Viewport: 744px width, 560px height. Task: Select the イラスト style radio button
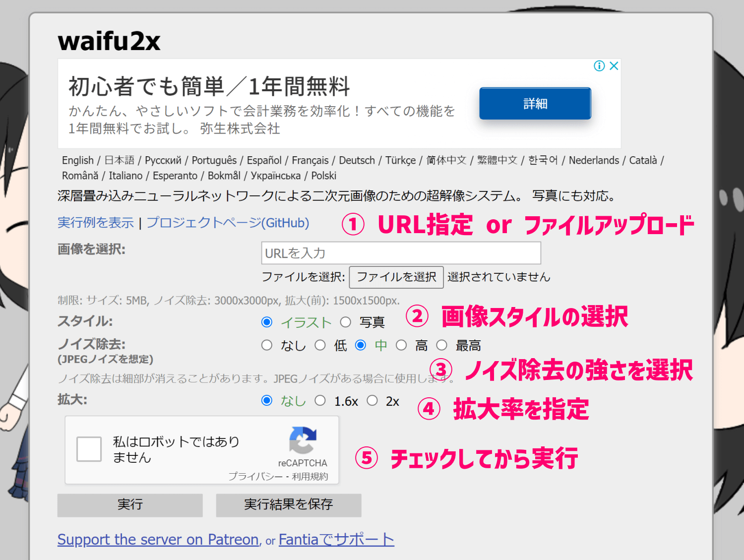pyautogui.click(x=267, y=322)
